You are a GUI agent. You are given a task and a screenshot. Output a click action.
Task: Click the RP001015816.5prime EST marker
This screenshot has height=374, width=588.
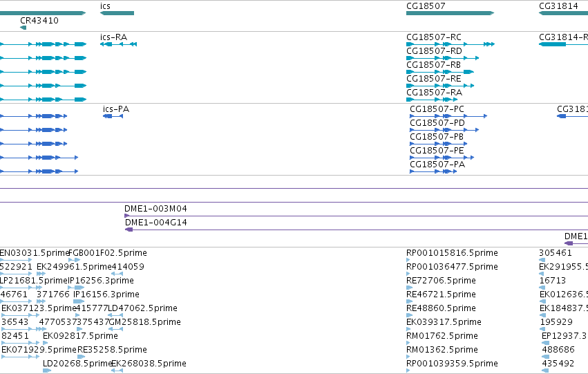[x=408, y=259]
